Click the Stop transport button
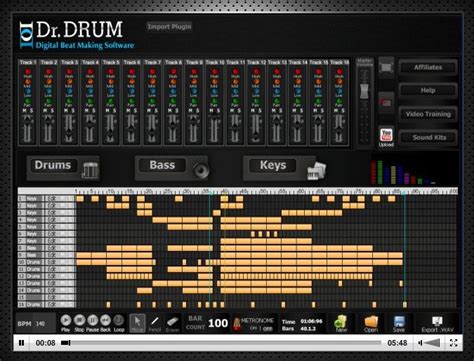The image size is (474, 361). (x=79, y=320)
